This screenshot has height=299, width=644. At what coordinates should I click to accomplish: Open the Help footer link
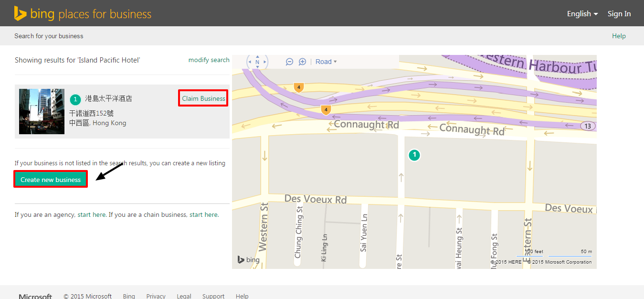[x=242, y=296]
